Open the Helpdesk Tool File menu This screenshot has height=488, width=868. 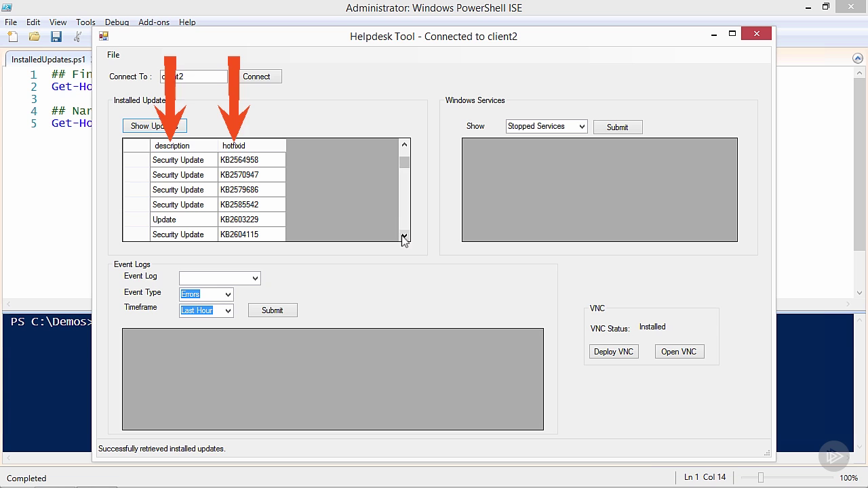click(113, 55)
